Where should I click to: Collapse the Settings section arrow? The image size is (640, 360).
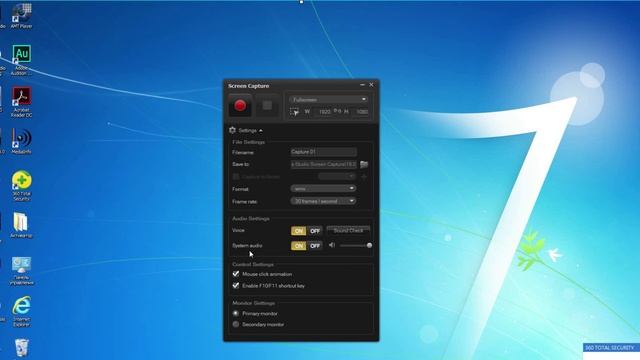(x=260, y=131)
